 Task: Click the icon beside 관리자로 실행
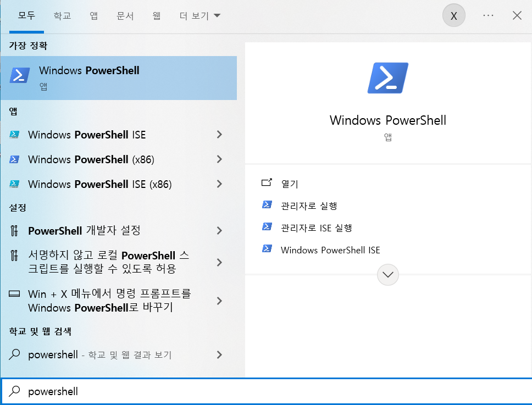coord(267,204)
